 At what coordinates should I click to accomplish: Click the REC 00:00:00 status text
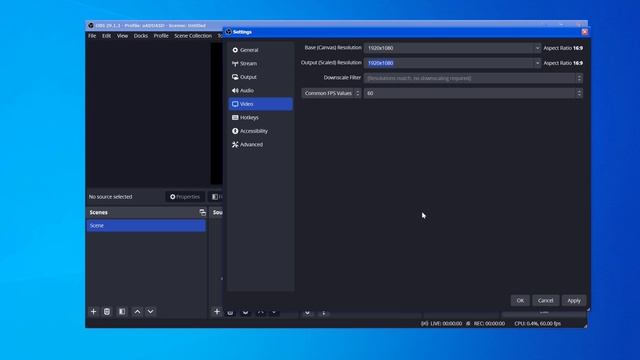click(x=489, y=323)
